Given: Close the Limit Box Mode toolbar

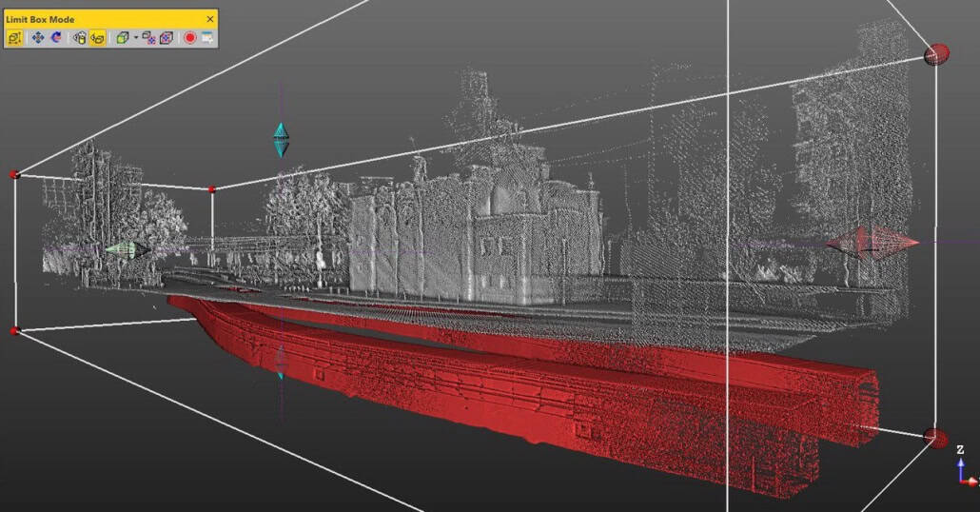Looking at the screenshot, I should (x=210, y=19).
